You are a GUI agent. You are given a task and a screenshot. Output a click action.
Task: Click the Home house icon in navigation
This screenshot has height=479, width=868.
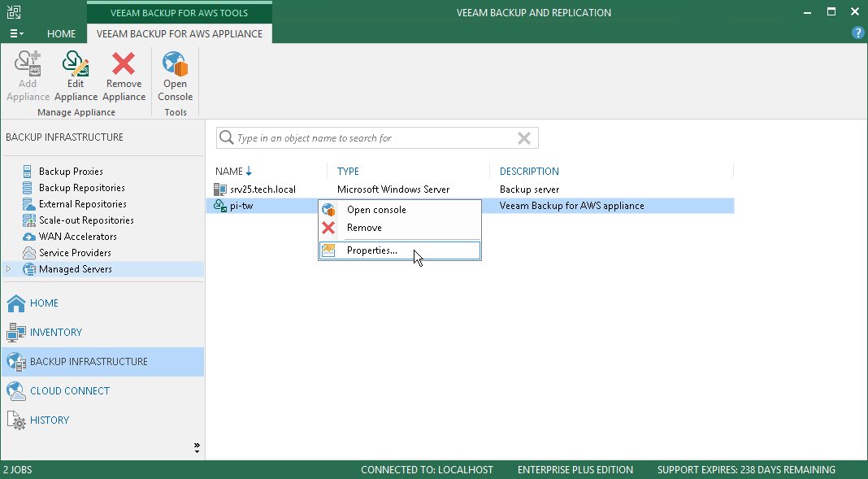coord(16,303)
